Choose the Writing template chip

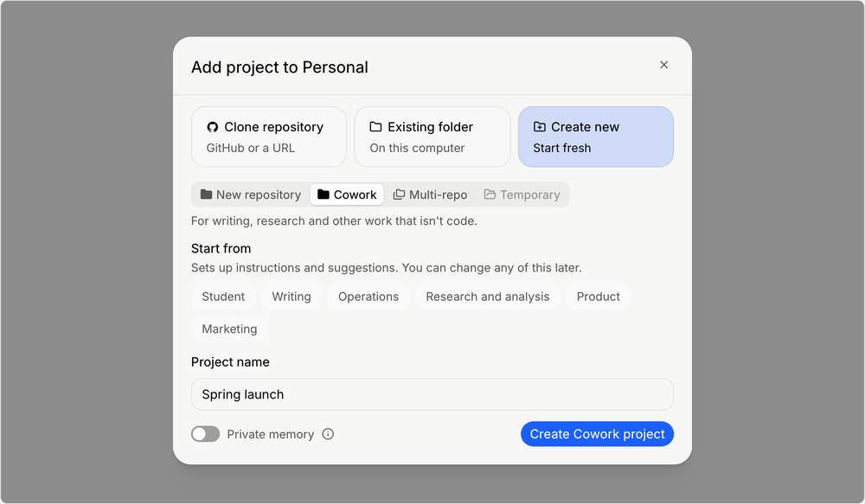(x=292, y=297)
